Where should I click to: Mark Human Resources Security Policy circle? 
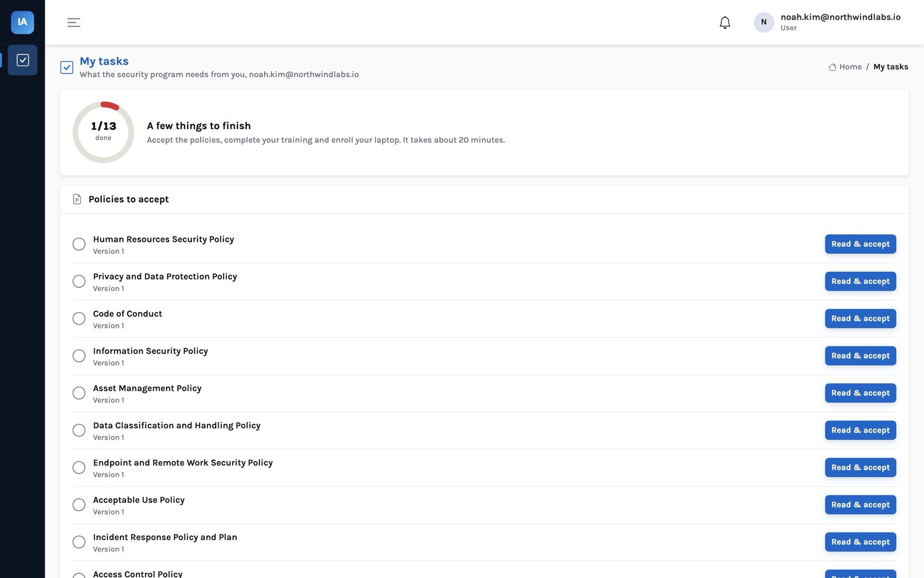coord(79,244)
